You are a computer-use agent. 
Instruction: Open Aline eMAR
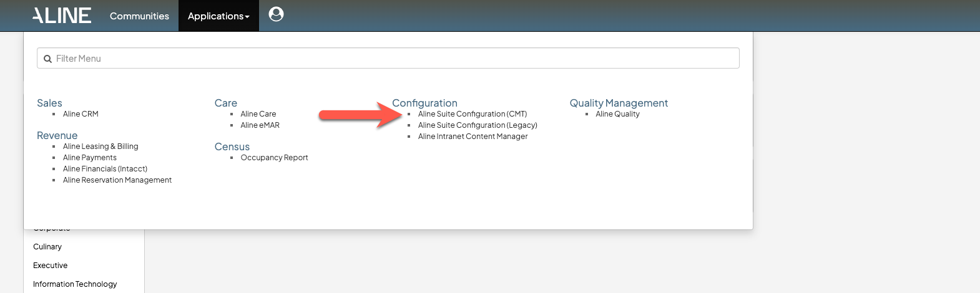click(x=260, y=125)
